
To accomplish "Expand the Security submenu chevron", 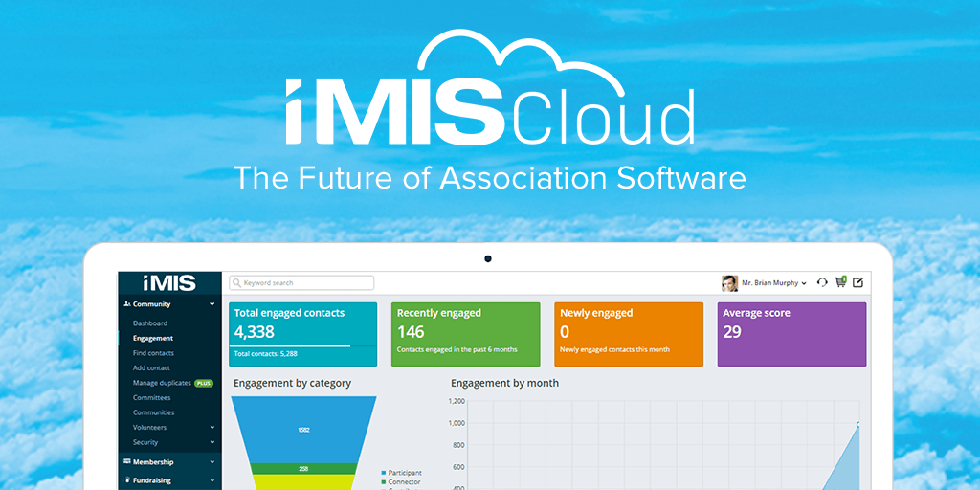I will pyautogui.click(x=212, y=442).
